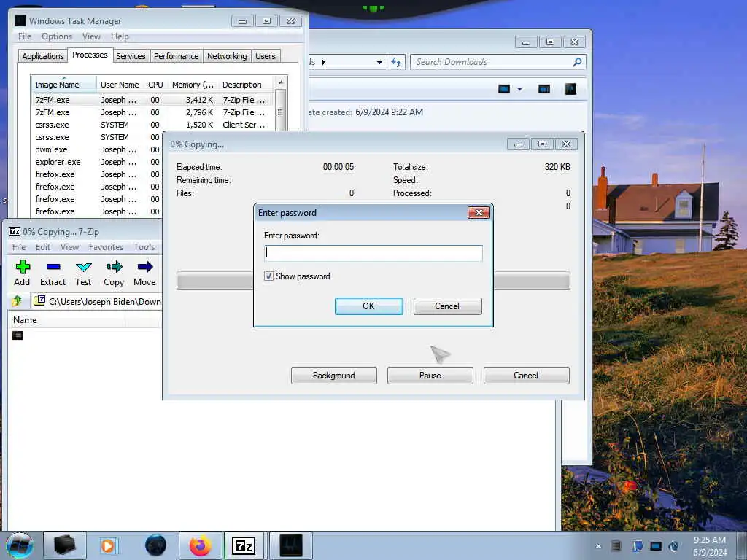Click the 7-Zip path address field
The height and width of the screenshot is (560, 747).
tap(98, 301)
